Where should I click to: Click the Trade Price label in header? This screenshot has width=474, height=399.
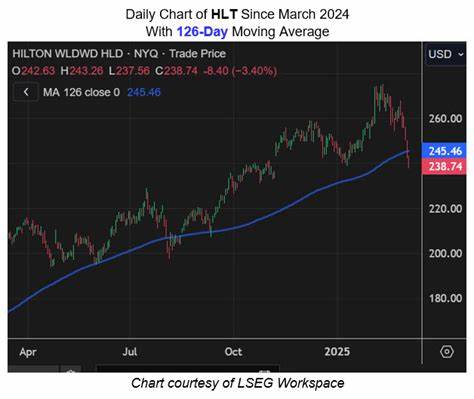197,54
